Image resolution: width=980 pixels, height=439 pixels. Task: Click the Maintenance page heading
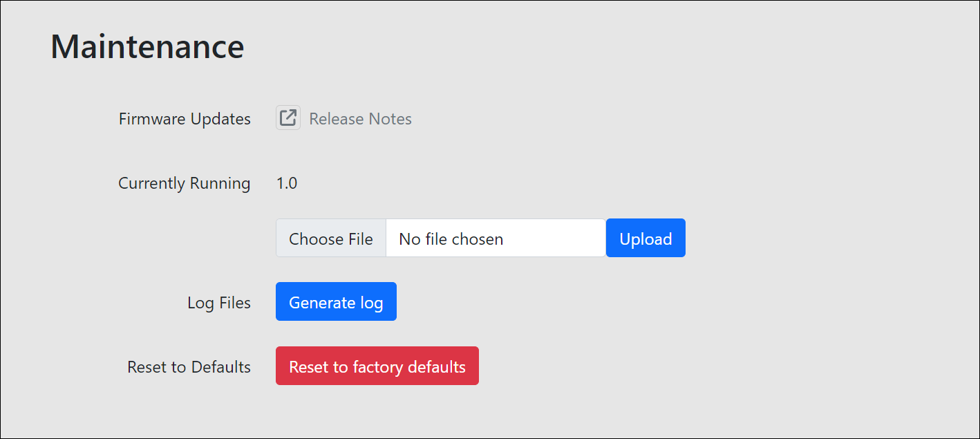pos(147,46)
